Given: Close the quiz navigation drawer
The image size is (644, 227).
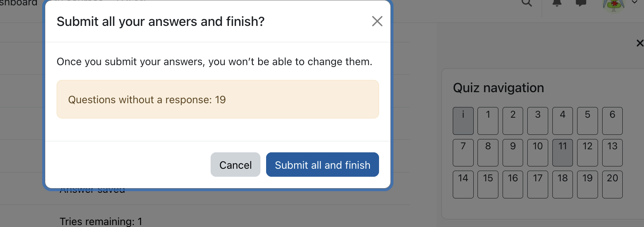Looking at the screenshot, I should (640, 43).
